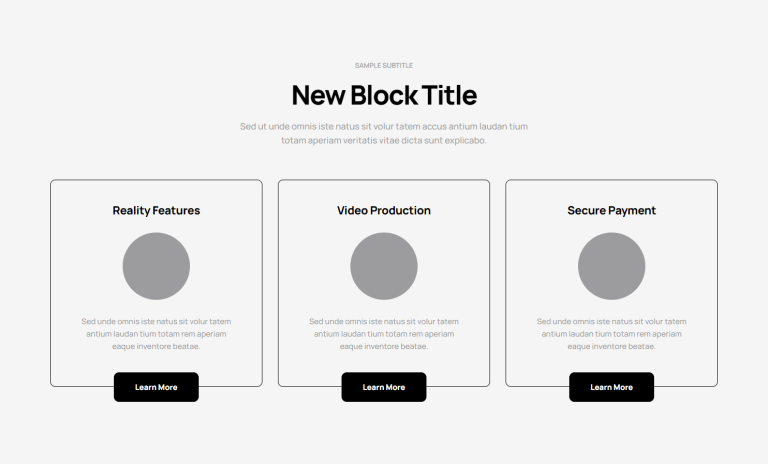
Task: Click 'eaque inventore beatae' in Video Production card
Action: tap(384, 346)
